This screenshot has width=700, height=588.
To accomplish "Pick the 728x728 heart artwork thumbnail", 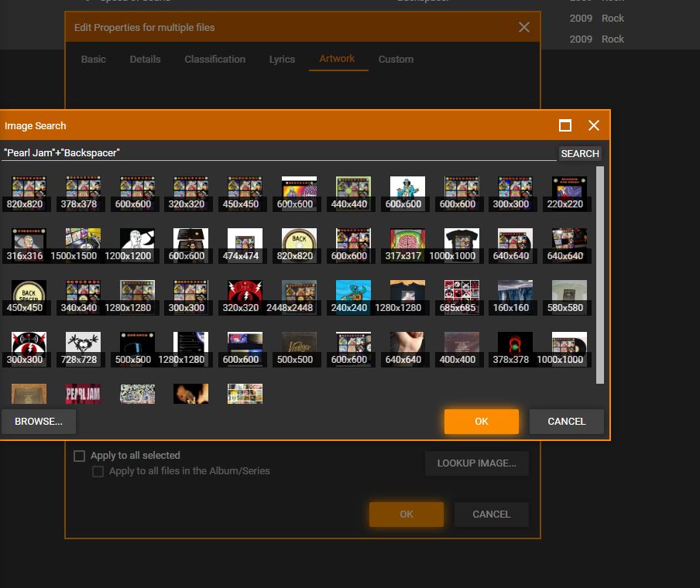I will pos(83,348).
